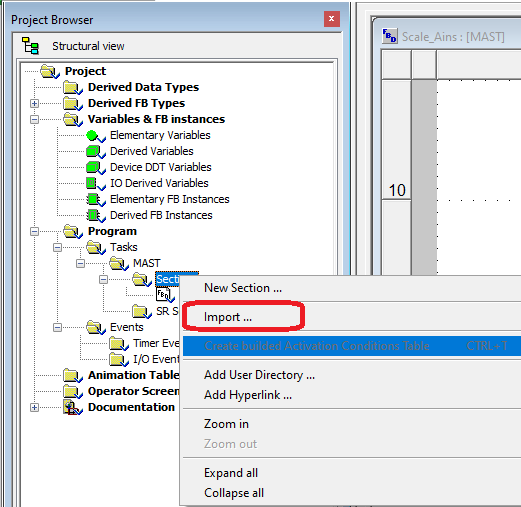Click the Elementary Variables green circle icon
Screen dimensions: 521x507
coord(95,136)
